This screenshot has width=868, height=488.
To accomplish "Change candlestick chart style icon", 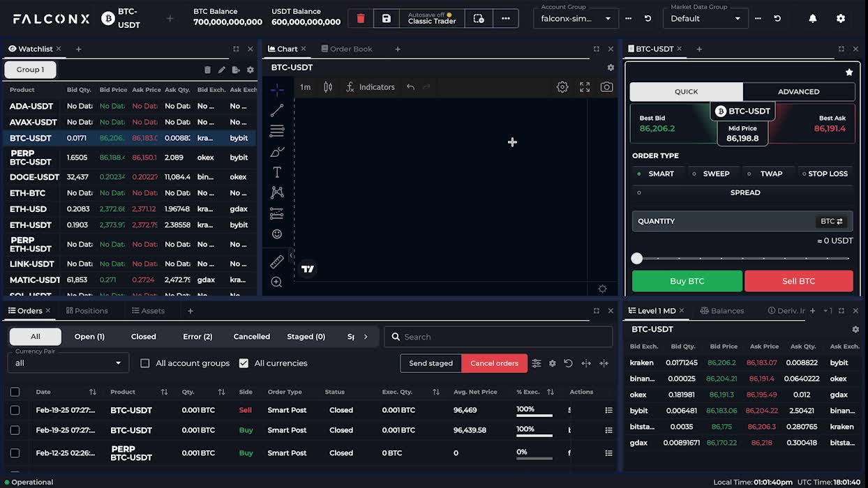I will (328, 87).
